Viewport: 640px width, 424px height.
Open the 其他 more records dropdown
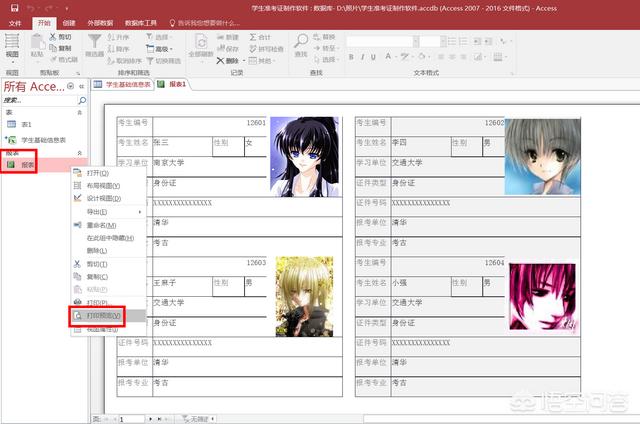point(262,60)
